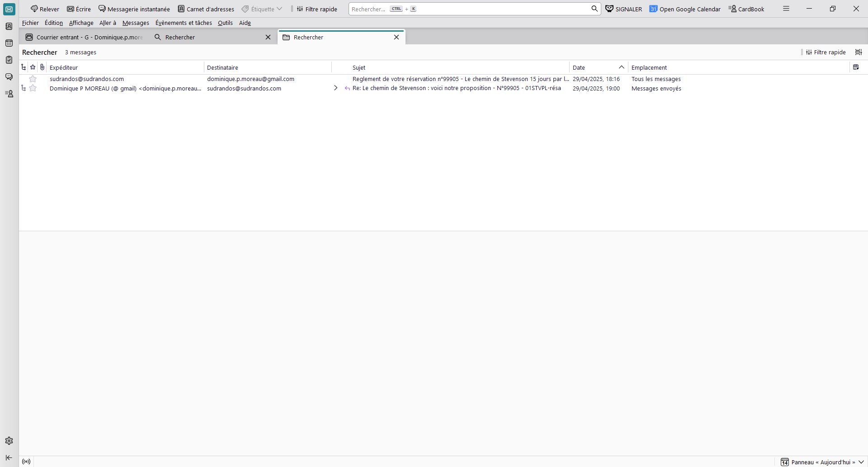Click dominique.p.moreau@gmail.com recipient cell
868x467 pixels.
click(250, 79)
